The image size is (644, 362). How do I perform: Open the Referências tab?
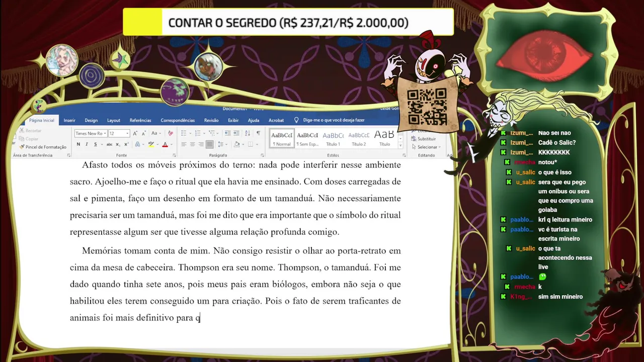click(140, 120)
